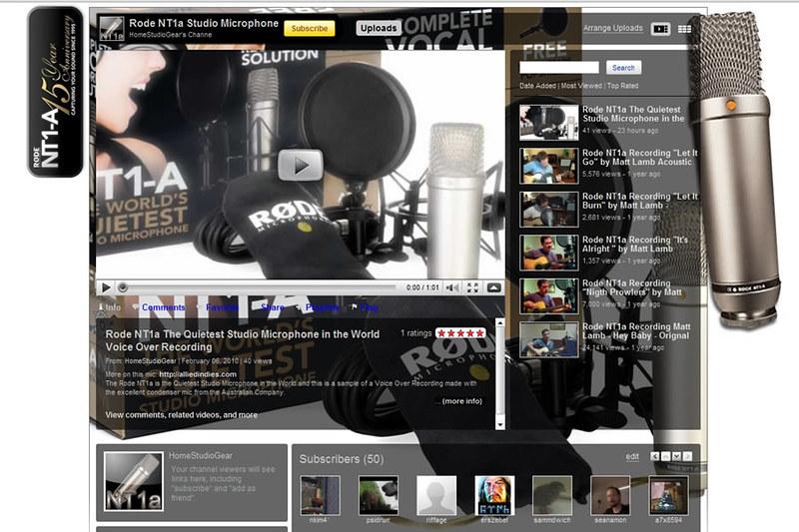Open the Uploads tab
Screen dimensions: 799x532
coord(379,29)
